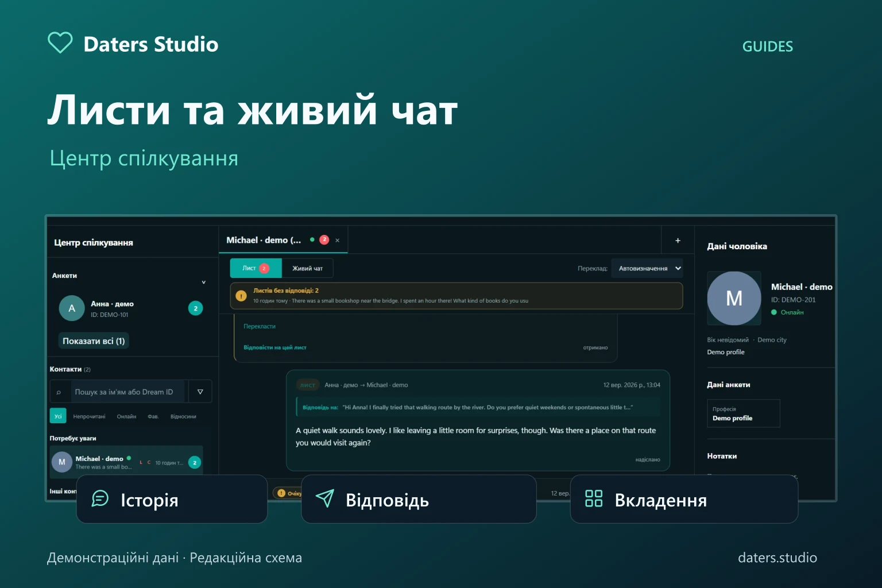Click the Відповідь chip
Image resolution: width=882 pixels, height=588 pixels.
click(x=419, y=500)
